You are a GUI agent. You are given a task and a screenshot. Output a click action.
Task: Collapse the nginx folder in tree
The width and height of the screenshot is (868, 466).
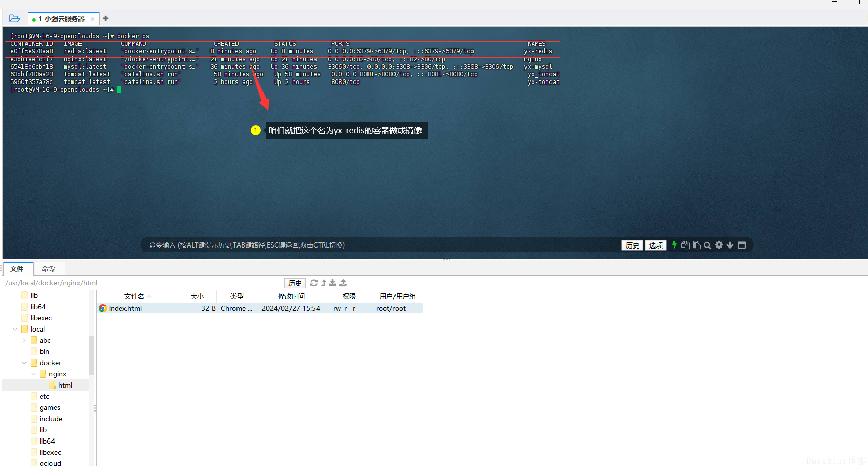(33, 374)
